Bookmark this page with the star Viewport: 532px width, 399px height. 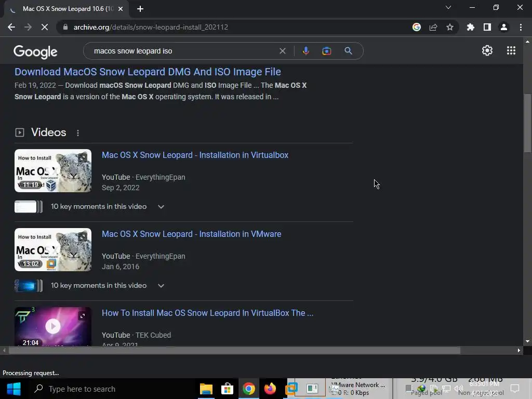point(450,27)
